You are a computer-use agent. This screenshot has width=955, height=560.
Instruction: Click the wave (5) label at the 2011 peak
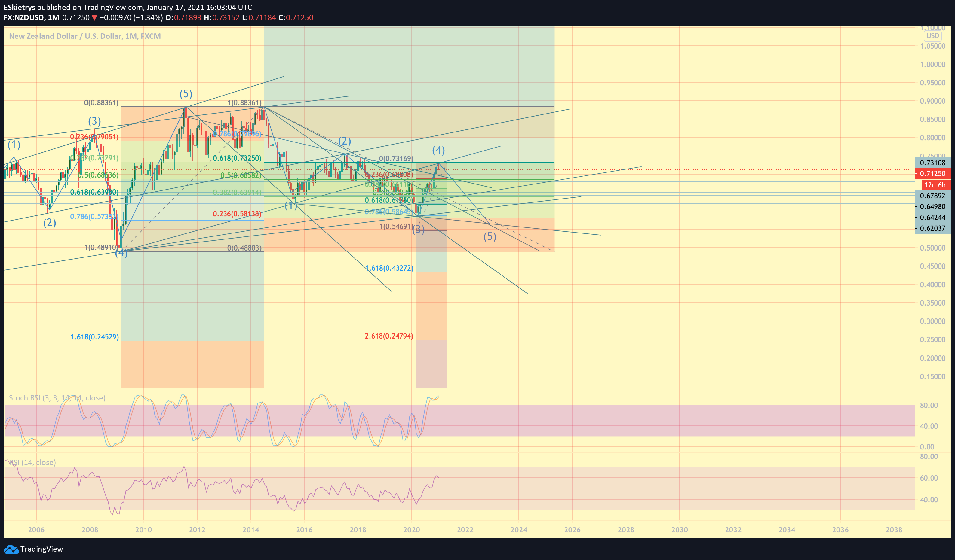[186, 93]
